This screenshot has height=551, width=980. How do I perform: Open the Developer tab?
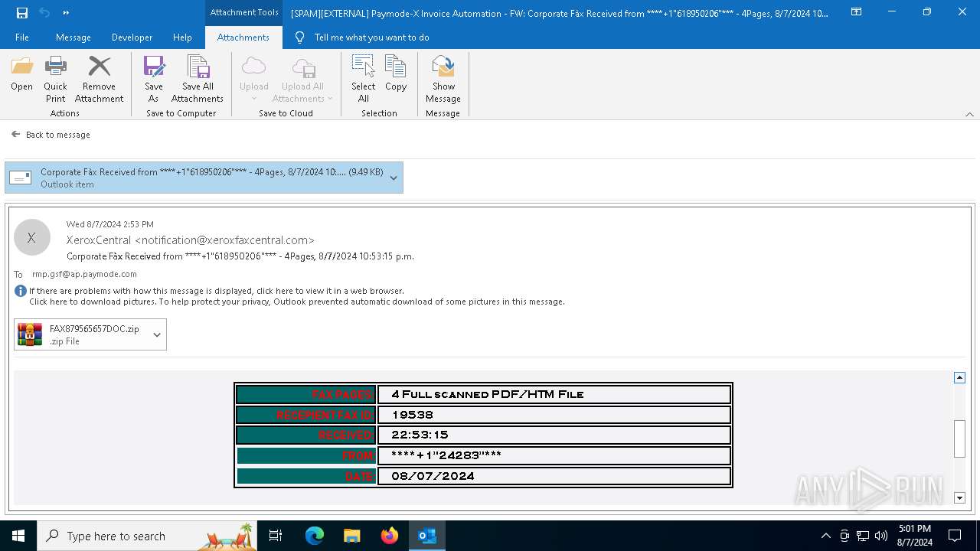[x=131, y=37]
